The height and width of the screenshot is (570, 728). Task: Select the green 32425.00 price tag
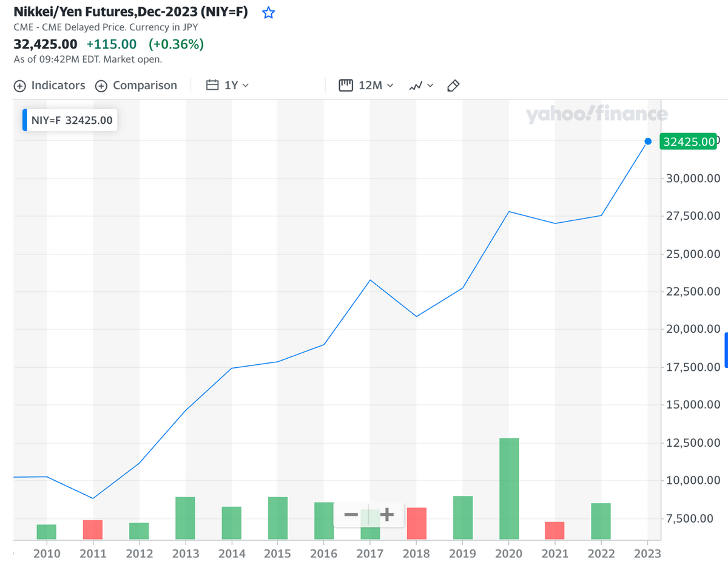[688, 141]
